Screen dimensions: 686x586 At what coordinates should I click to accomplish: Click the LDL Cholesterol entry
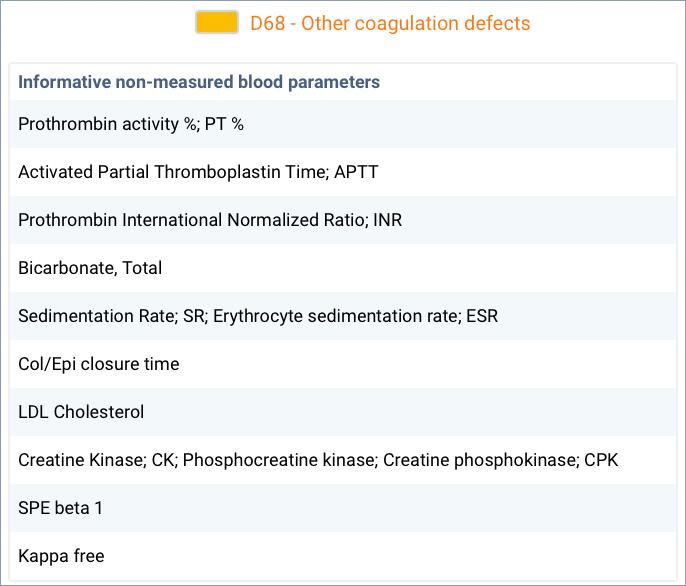click(x=81, y=412)
